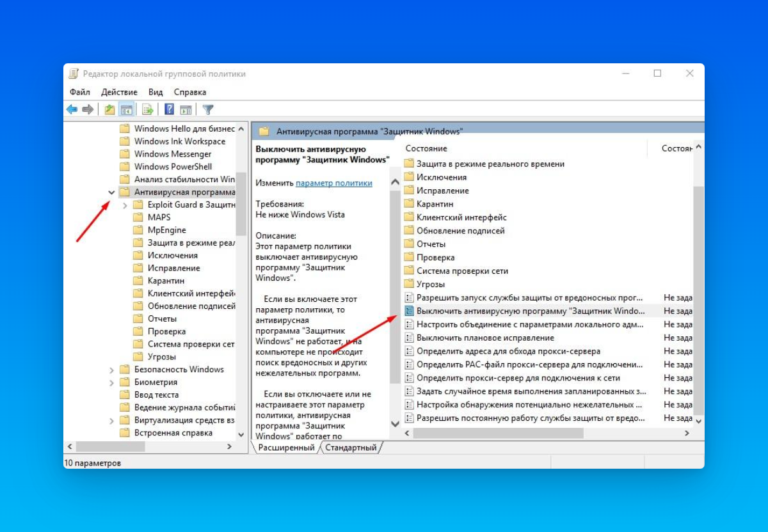Open the Вид menu
768x532 pixels.
[156, 92]
